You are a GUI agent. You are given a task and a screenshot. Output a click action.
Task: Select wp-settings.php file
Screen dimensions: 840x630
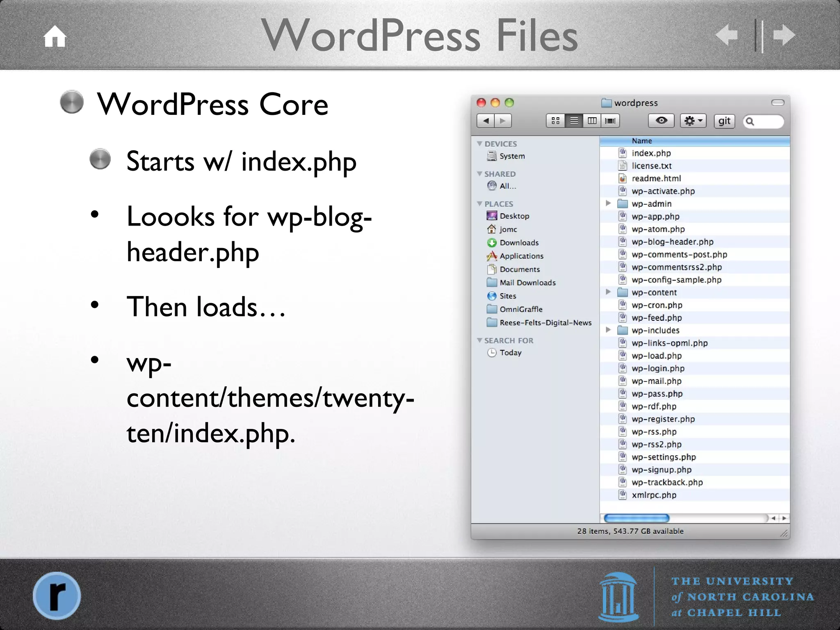click(694, 457)
